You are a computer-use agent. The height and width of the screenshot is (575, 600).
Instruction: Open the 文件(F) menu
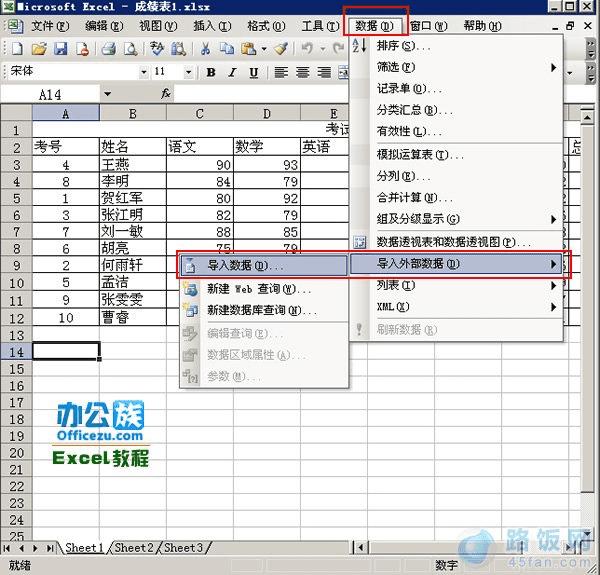pyautogui.click(x=50, y=26)
